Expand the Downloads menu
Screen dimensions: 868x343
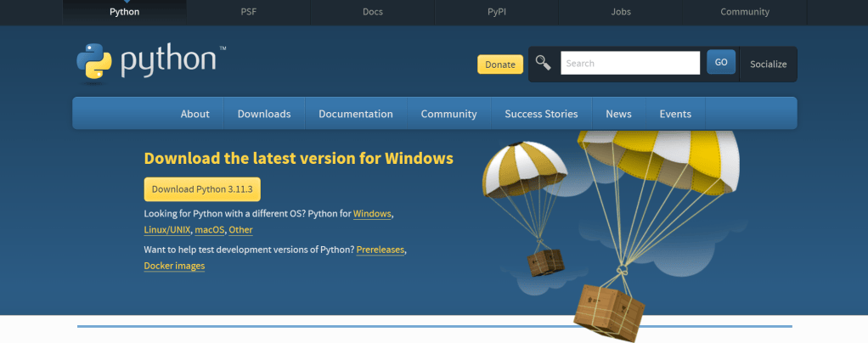pyautogui.click(x=264, y=114)
